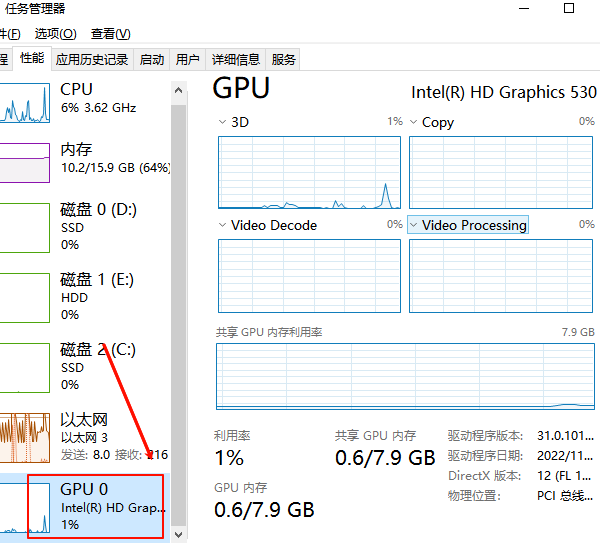
Task: Click the shared GPU memory usage graph
Action: [x=405, y=375]
